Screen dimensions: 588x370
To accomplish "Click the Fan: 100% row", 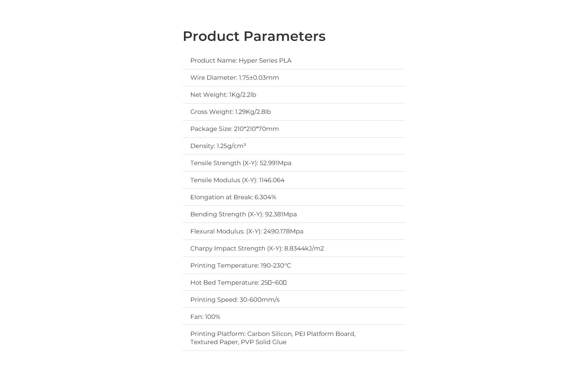I will 205,317.
